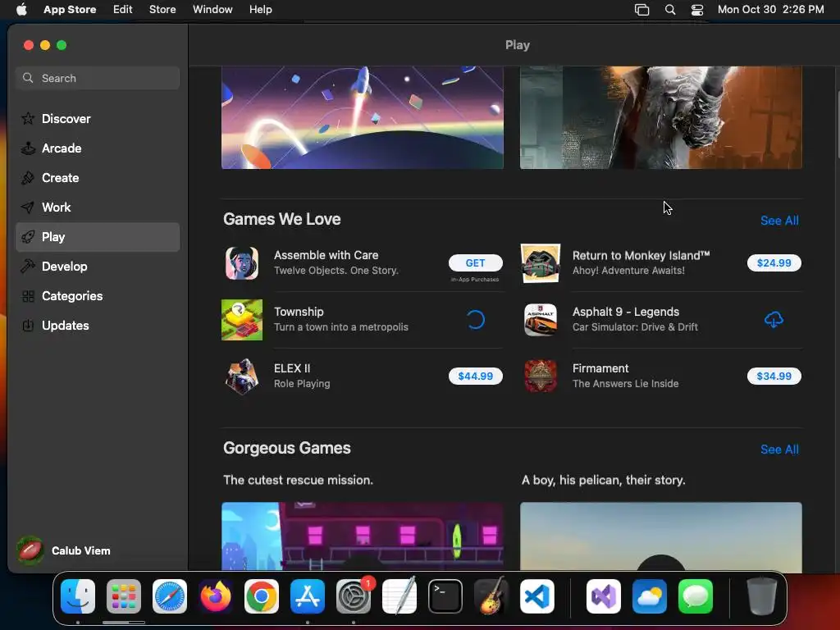Click the vertical scrollbar of the Play page
Screen dimensions: 840x630
click(837, 123)
